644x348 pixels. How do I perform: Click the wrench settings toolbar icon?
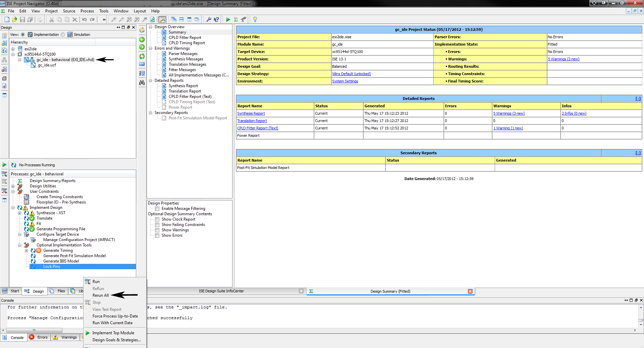209,19
